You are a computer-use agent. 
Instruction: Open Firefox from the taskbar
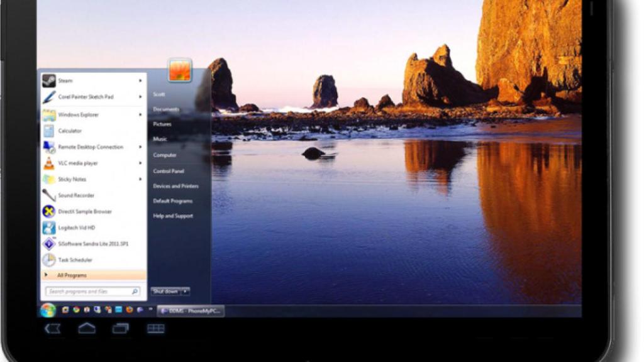[129, 310]
